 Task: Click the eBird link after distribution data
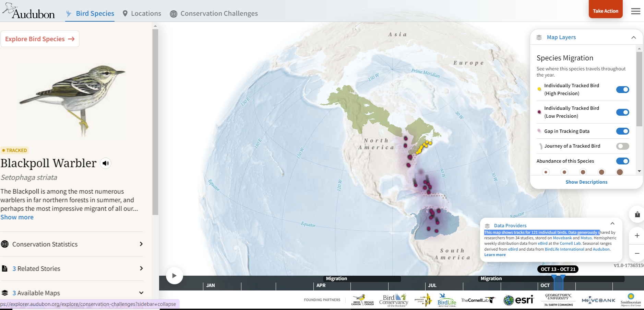tap(542, 243)
